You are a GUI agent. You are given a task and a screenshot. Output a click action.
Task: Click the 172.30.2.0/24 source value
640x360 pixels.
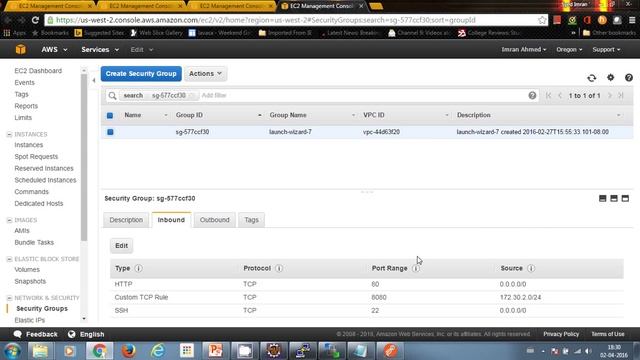520,297
